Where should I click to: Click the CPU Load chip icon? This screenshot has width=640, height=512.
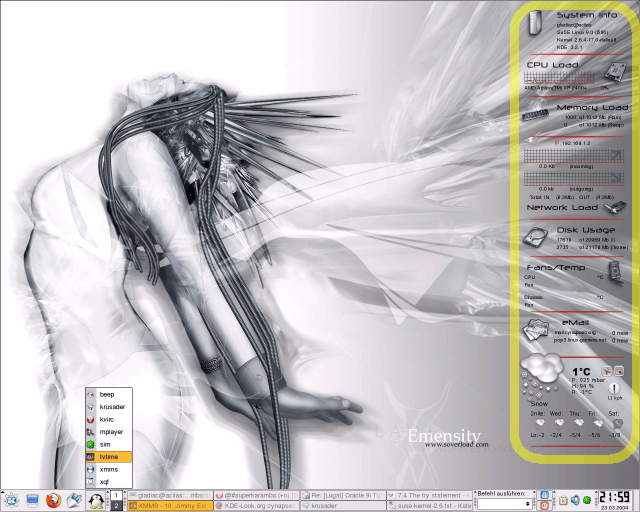[615, 72]
